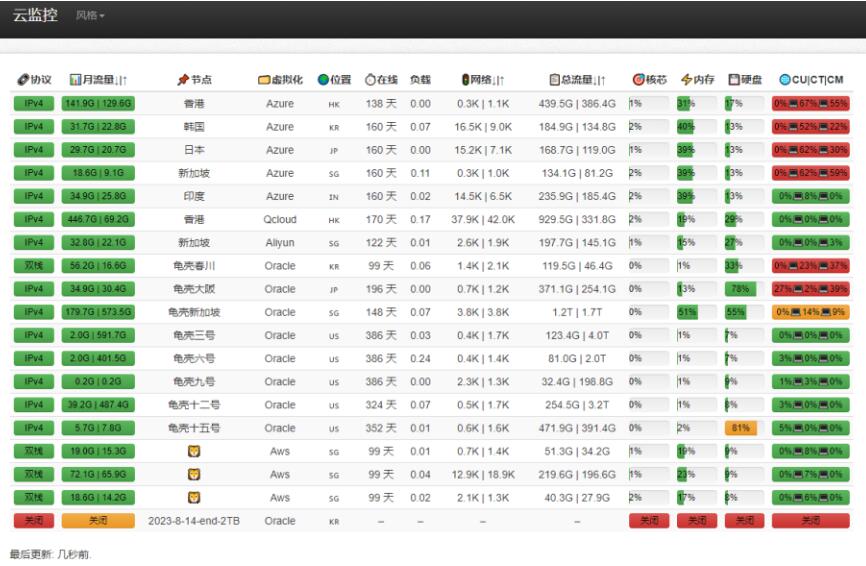The image size is (866, 566).
Task: Click the link icon beside 协议 header
Action: pos(21,80)
